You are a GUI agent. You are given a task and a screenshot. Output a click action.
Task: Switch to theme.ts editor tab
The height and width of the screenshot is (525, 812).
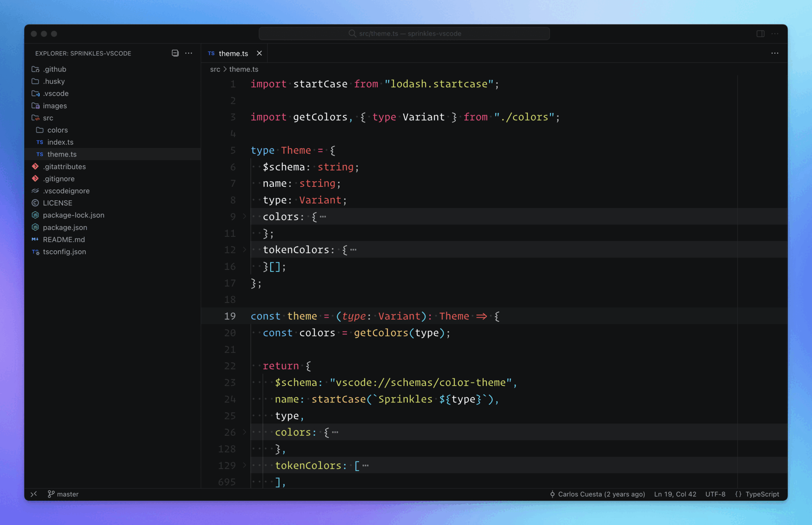(234, 53)
